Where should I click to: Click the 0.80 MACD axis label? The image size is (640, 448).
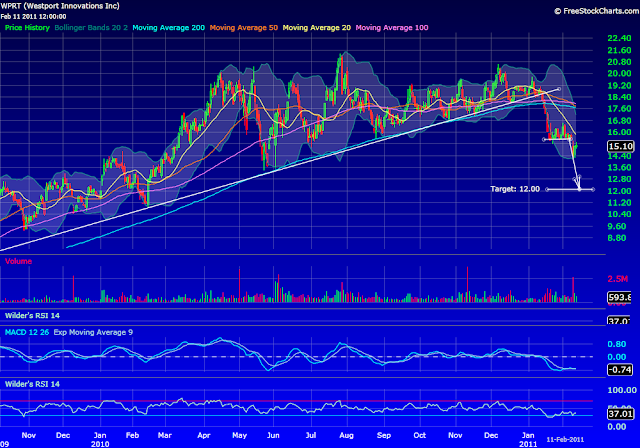coord(616,344)
